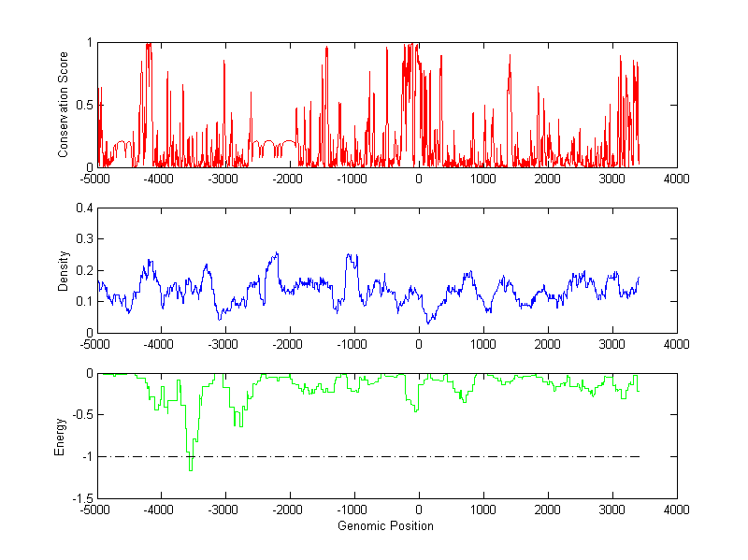The height and width of the screenshot is (560, 748).
Task: Click the blue density peak near position -2200
Action: [276, 253]
